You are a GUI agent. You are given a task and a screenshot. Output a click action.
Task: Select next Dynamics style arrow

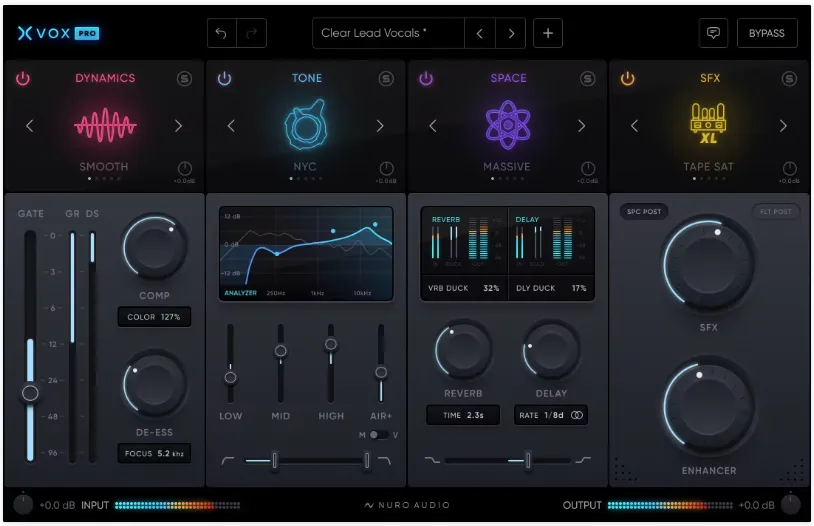[x=179, y=126]
